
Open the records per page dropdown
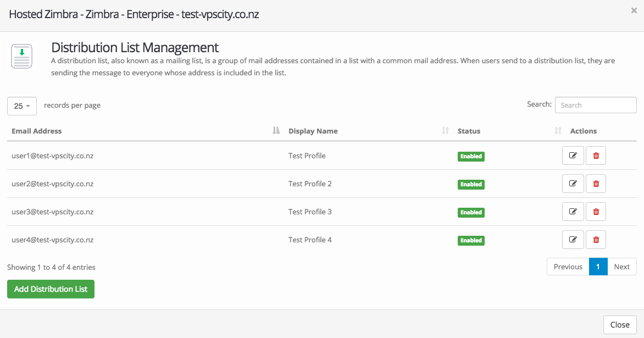[x=22, y=106]
